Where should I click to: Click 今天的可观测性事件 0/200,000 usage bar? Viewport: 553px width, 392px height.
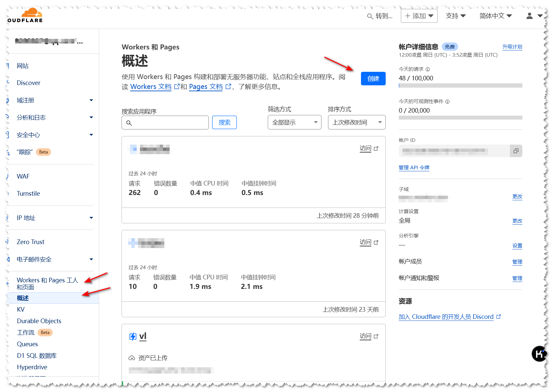(x=460, y=118)
